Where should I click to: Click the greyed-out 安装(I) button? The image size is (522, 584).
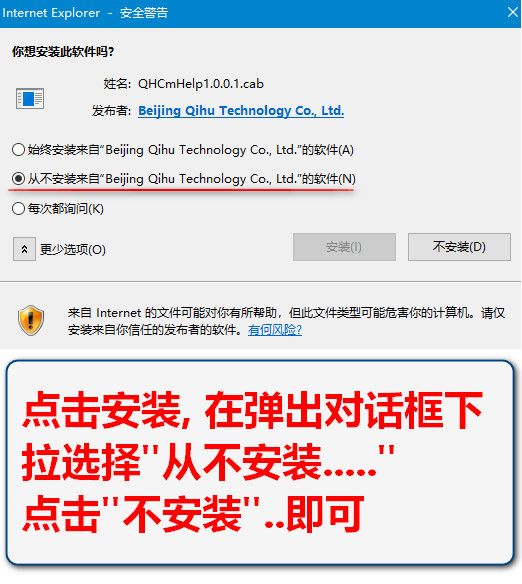click(x=344, y=247)
